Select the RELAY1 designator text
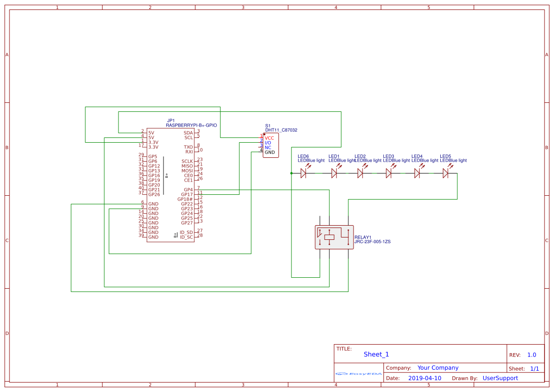The image size is (554, 392). [x=363, y=237]
